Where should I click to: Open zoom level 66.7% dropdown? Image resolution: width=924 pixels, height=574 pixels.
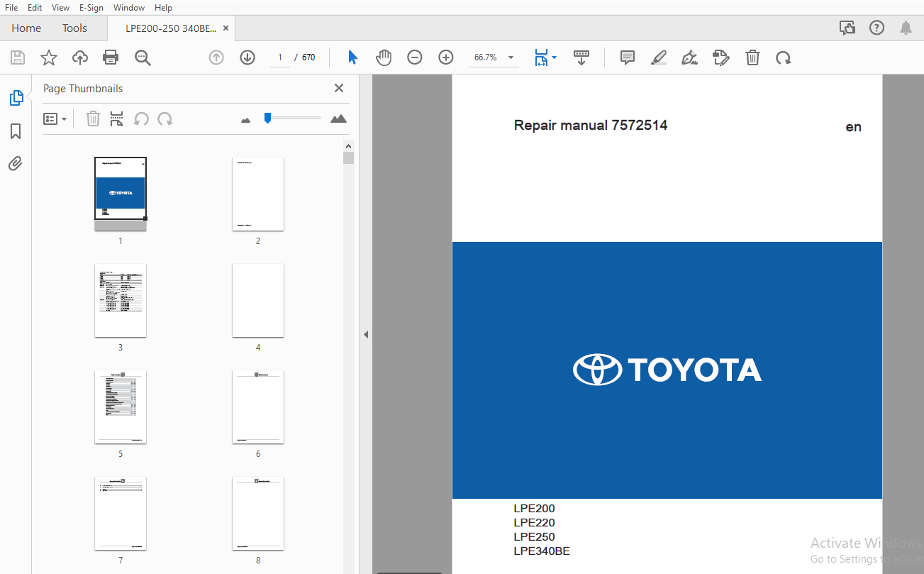(493, 57)
